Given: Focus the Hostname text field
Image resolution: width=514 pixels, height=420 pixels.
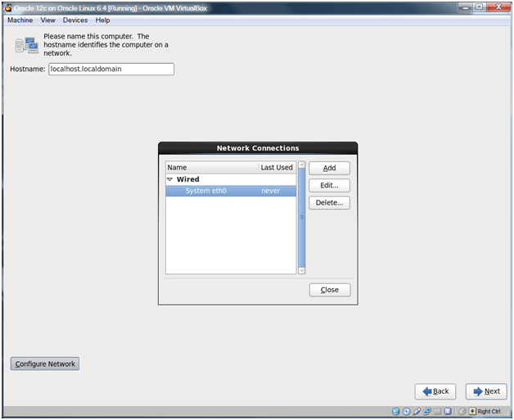Looking at the screenshot, I should pyautogui.click(x=111, y=70).
